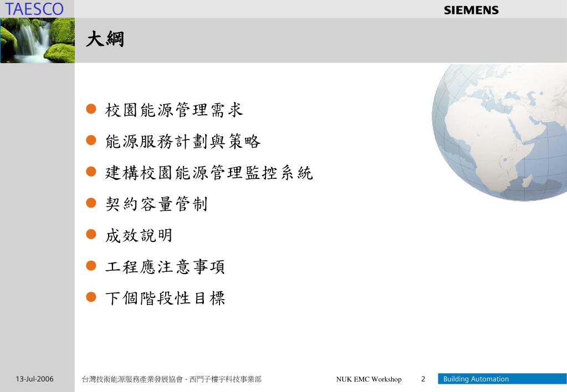Select bullet text 下個階段性目標
567x392 pixels.
tap(165, 298)
